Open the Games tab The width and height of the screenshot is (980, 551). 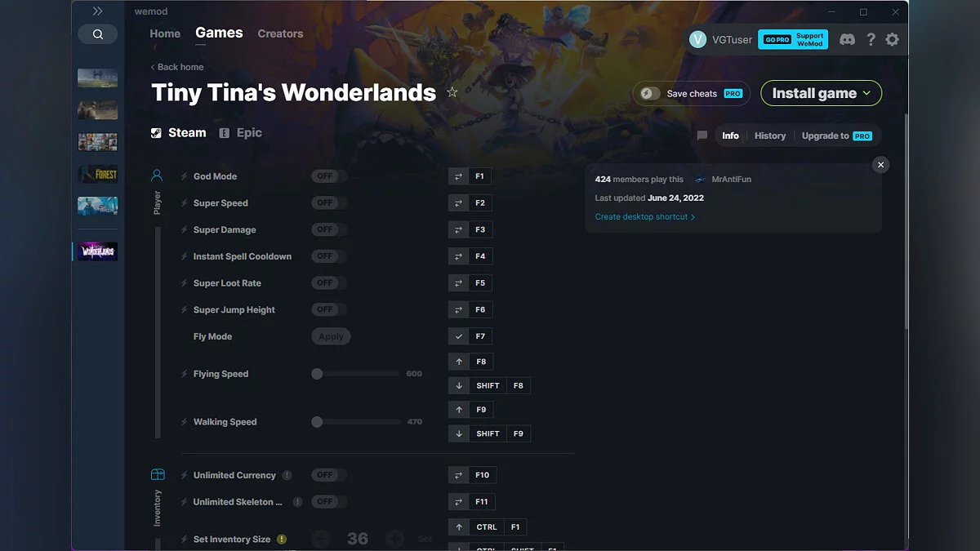219,33
